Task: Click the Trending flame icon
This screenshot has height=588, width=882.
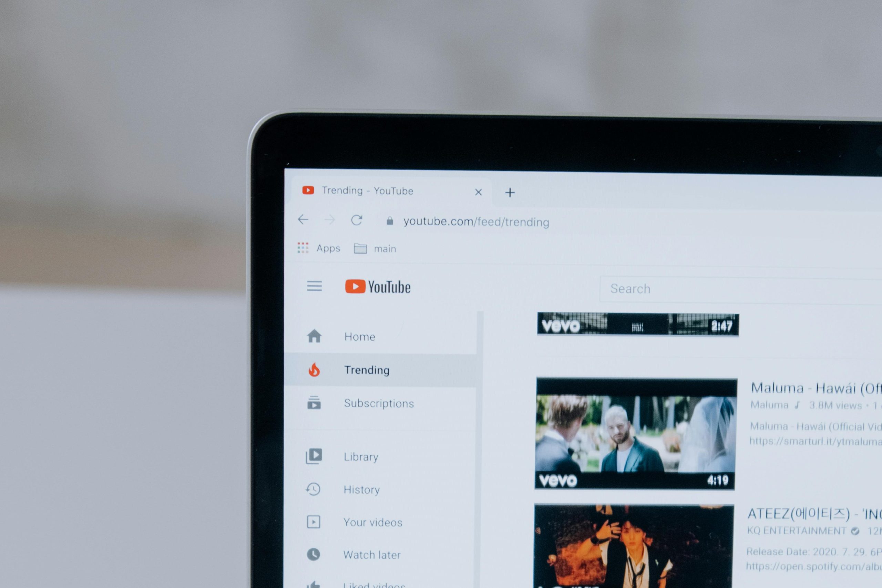Action: click(314, 370)
